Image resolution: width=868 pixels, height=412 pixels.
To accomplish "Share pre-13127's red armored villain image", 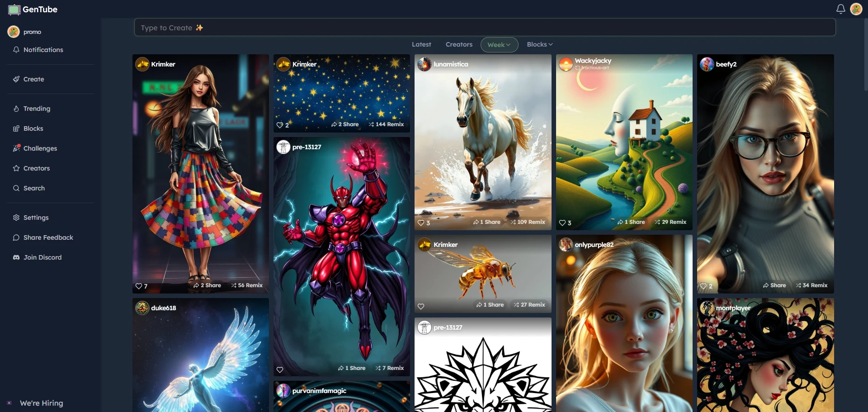I will tap(352, 368).
